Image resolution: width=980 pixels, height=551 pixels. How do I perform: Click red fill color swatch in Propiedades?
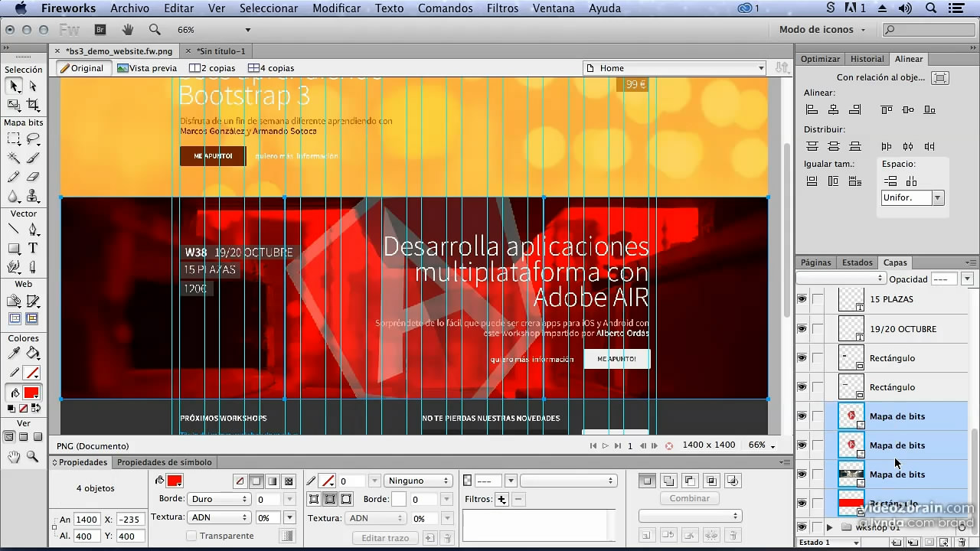(175, 481)
